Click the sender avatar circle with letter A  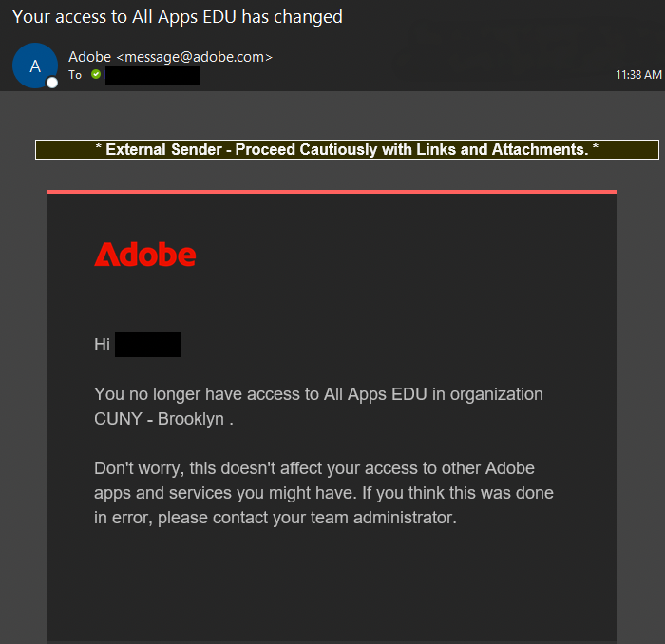point(35,66)
